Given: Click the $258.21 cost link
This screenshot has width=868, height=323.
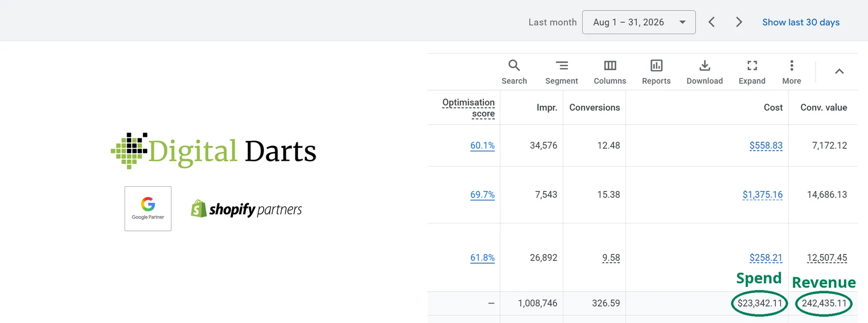Looking at the screenshot, I should [x=766, y=258].
